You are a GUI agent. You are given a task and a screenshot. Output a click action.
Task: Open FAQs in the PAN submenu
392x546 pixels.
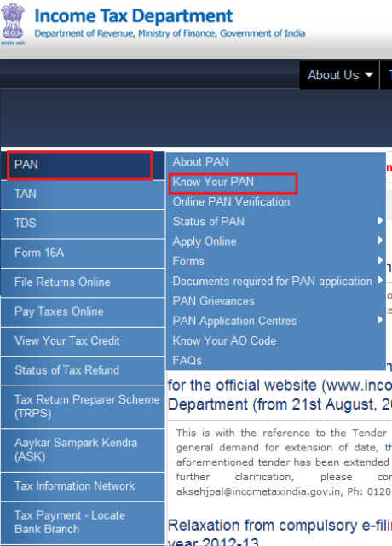(187, 360)
